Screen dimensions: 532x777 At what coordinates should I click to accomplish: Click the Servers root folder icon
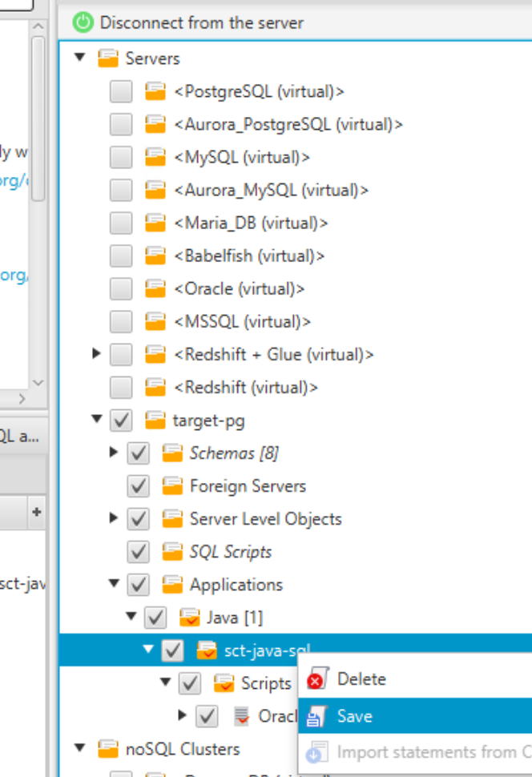[x=108, y=58]
